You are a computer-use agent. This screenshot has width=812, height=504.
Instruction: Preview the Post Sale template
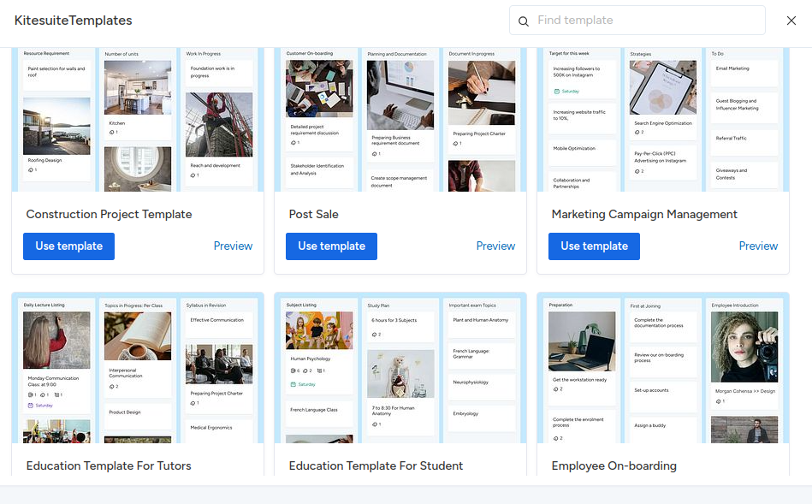click(x=495, y=246)
